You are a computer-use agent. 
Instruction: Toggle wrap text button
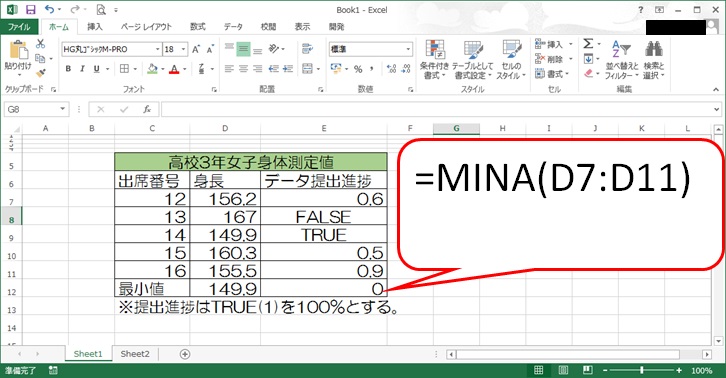tap(307, 49)
